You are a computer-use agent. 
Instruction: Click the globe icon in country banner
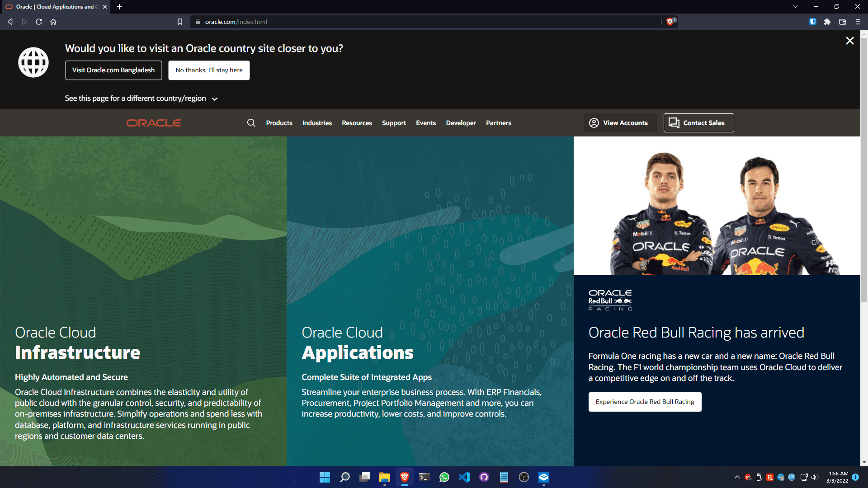[33, 62]
